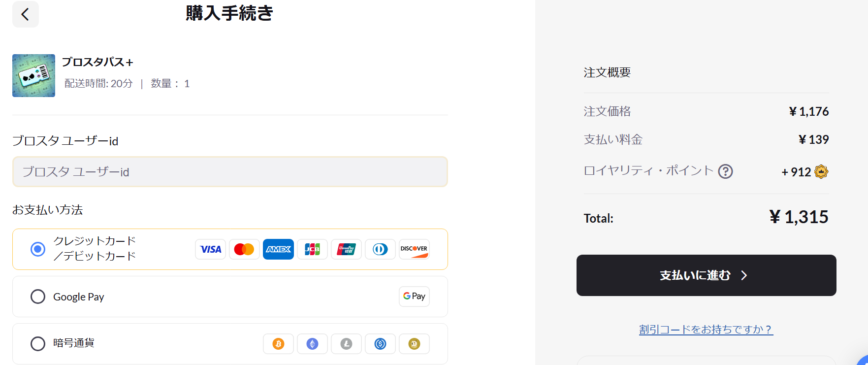Focus the ブロスタ ユーザーid input field
The image size is (868, 365).
pos(230,172)
